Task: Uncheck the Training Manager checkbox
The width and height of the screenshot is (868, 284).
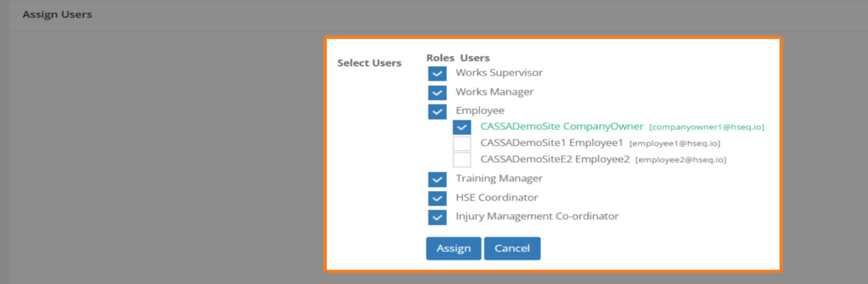Action: [437, 179]
